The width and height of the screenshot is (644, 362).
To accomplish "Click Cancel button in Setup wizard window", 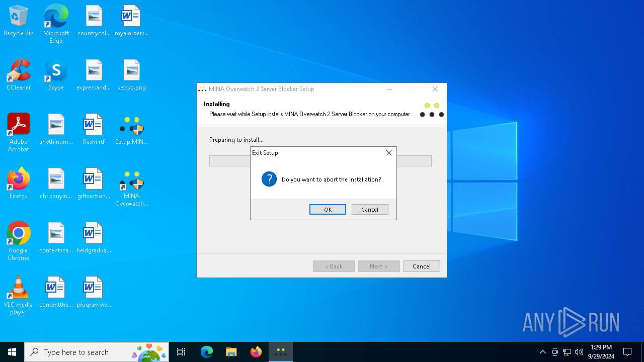I will click(422, 266).
